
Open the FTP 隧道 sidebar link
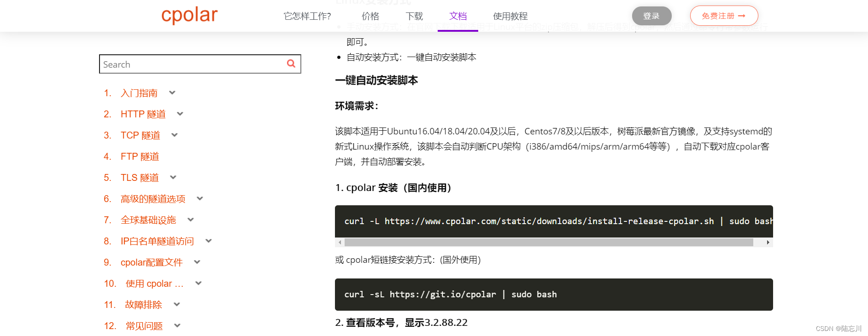pyautogui.click(x=140, y=156)
